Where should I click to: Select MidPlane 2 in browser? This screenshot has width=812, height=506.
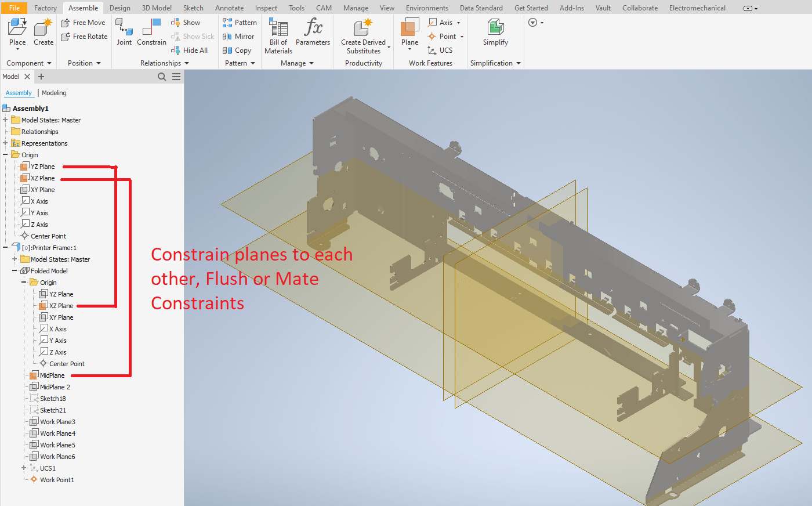pos(50,387)
